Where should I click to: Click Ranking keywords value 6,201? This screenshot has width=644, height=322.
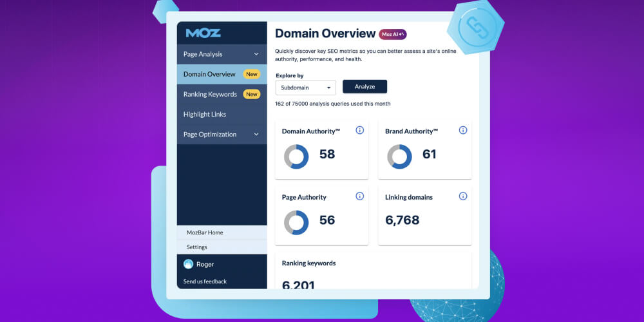click(298, 284)
